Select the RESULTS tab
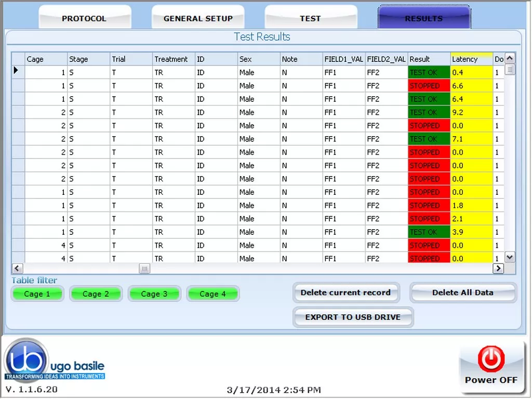Image resolution: width=532 pixels, height=399 pixels. click(423, 18)
